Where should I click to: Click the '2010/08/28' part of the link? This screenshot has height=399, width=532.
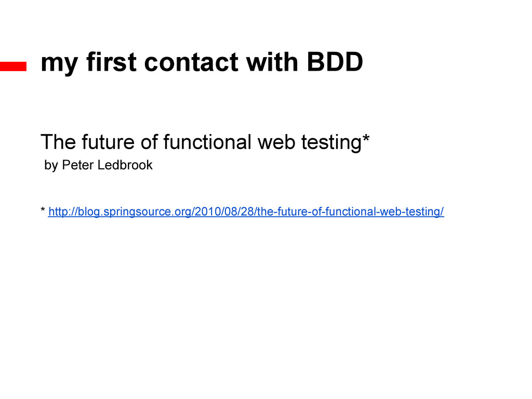click(x=224, y=212)
